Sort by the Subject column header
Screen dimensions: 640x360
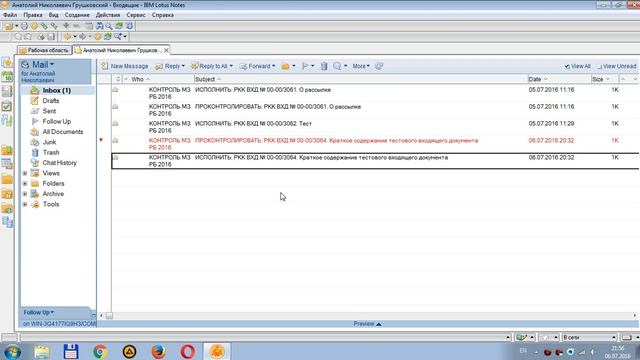click(x=205, y=79)
